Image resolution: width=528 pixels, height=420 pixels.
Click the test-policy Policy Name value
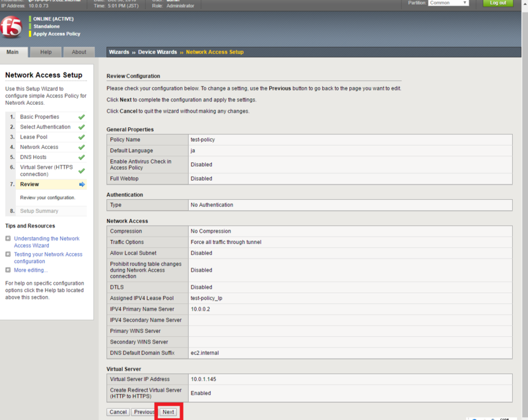[x=203, y=140]
